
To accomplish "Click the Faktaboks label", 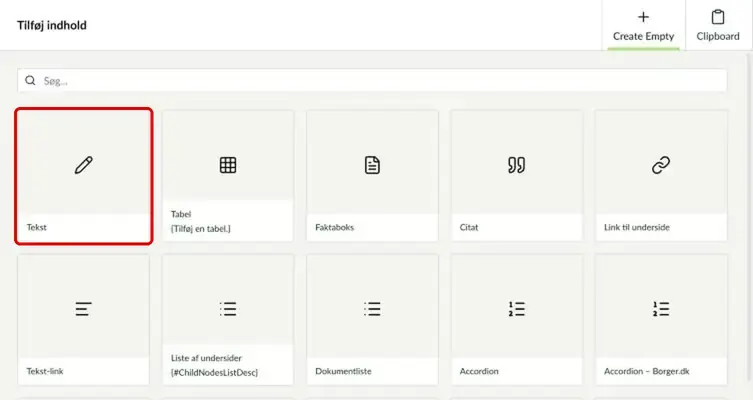I will tap(335, 228).
